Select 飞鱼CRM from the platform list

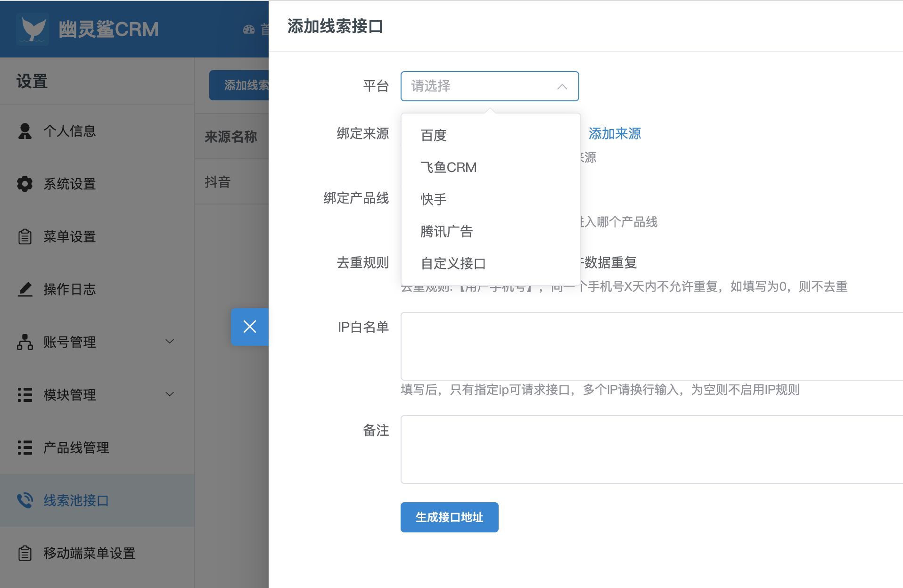[490, 167]
